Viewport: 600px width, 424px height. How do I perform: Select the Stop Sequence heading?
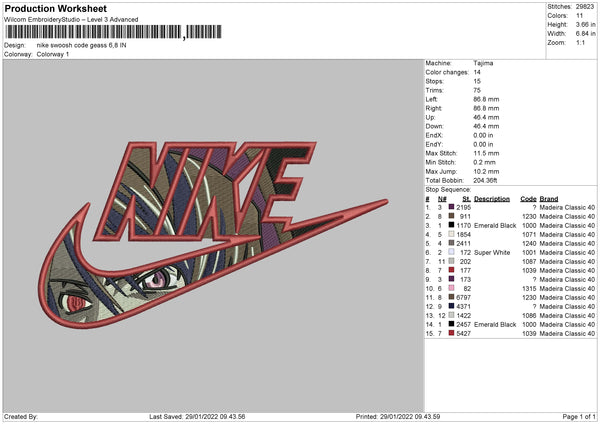[x=448, y=189]
